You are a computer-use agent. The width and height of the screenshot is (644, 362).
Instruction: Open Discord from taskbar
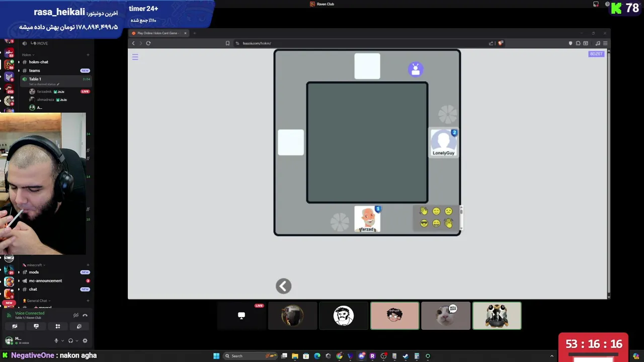point(361,356)
